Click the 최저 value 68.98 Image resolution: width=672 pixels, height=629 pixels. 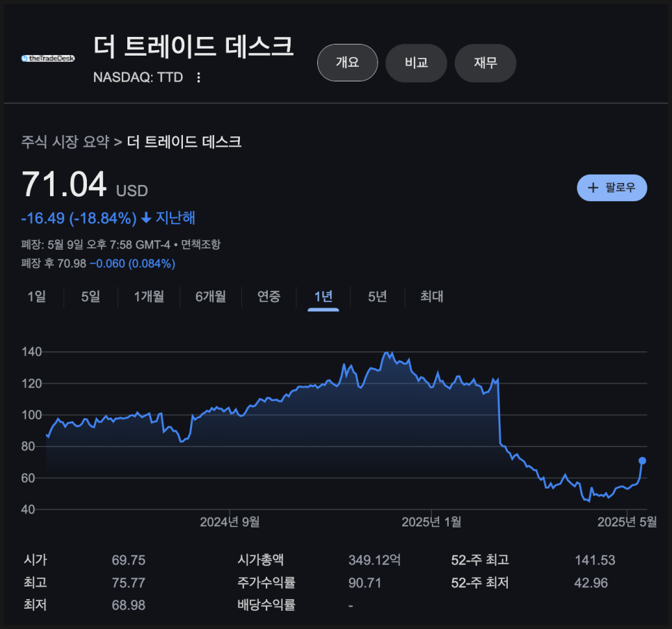tap(129, 605)
